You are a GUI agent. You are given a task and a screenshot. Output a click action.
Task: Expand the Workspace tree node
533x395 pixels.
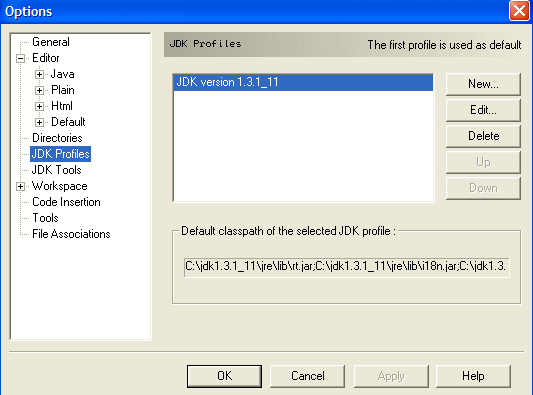[20, 186]
